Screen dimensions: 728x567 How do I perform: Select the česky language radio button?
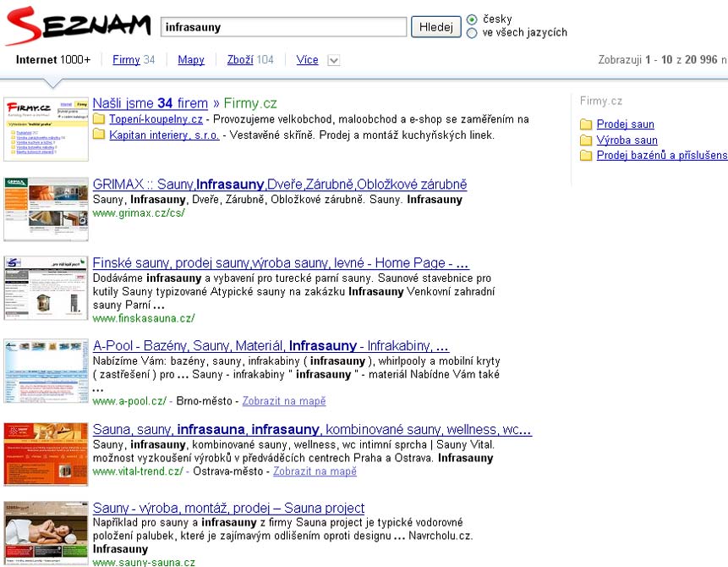[472, 19]
